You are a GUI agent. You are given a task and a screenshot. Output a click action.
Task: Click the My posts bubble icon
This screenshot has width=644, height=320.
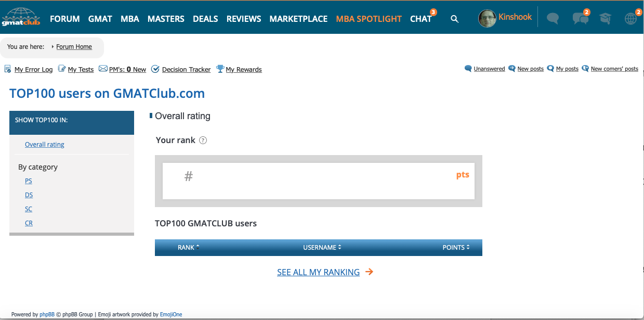(550, 68)
